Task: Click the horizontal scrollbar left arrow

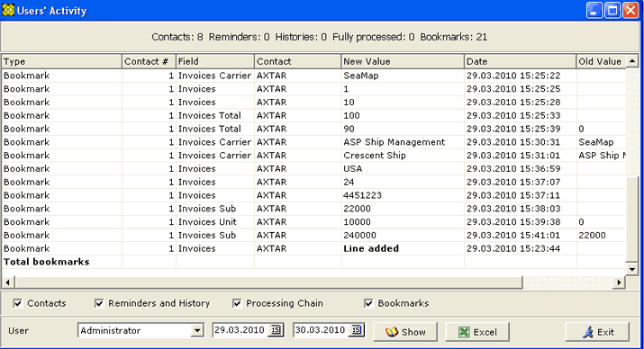Action: [x=8, y=282]
